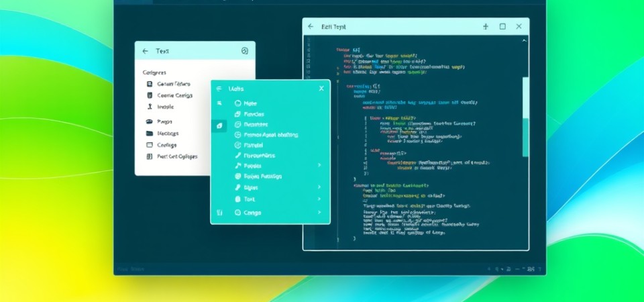Viewport: 644px width, 302px height.
Task: Click the circular icon in the white Text panel header
Action: coord(244,51)
